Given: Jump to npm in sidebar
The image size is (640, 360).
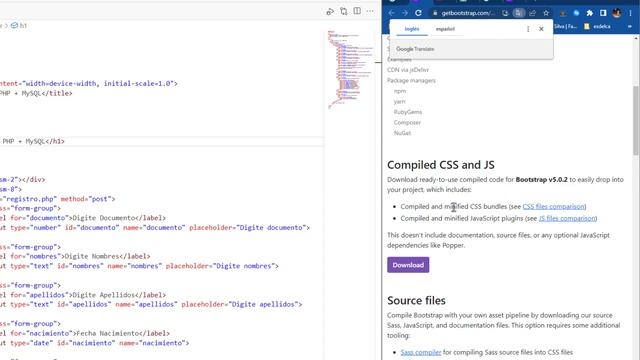Looking at the screenshot, I should [x=400, y=91].
